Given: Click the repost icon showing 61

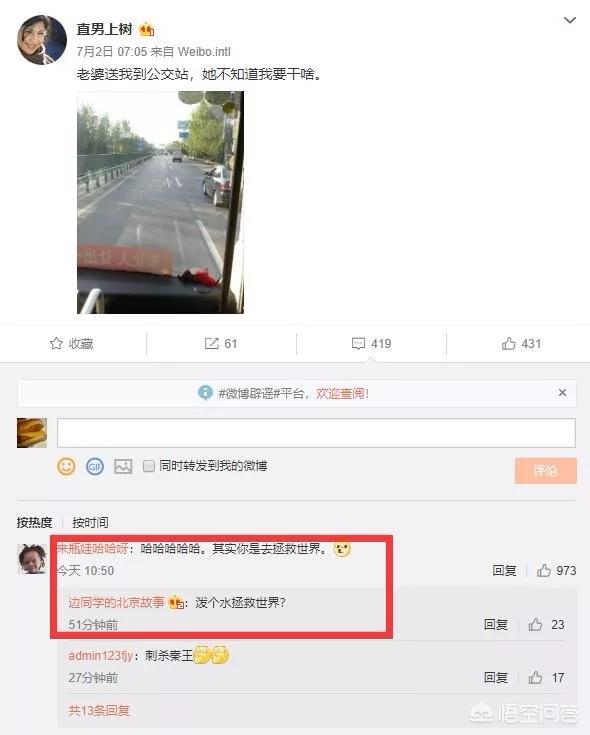Looking at the screenshot, I should click(211, 344).
